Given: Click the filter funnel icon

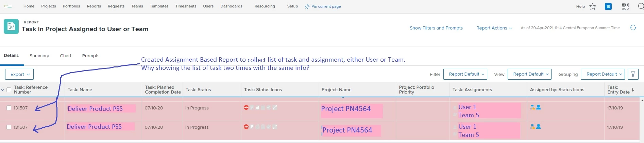Looking at the screenshot, I should pos(633,74).
